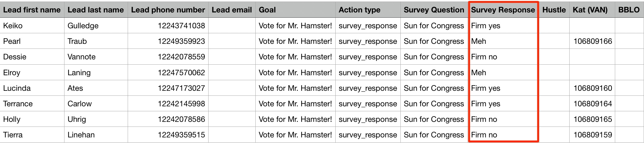Select the VAN ID 106809165 cell
644x143 pixels.
coord(592,119)
